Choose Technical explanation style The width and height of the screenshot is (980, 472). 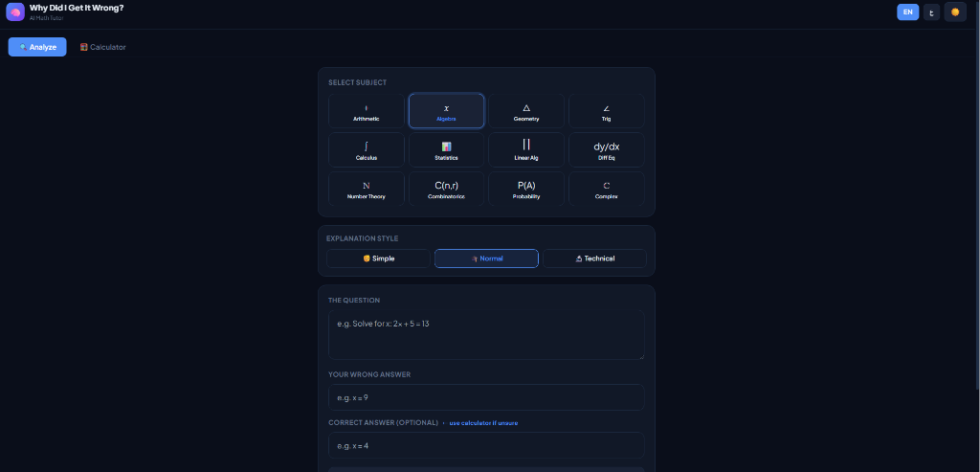click(594, 258)
